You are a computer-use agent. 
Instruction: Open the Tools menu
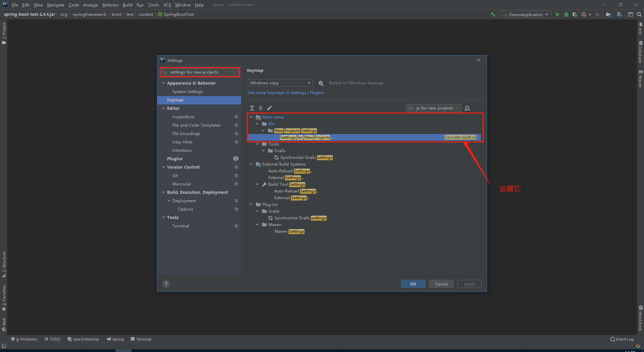click(154, 5)
